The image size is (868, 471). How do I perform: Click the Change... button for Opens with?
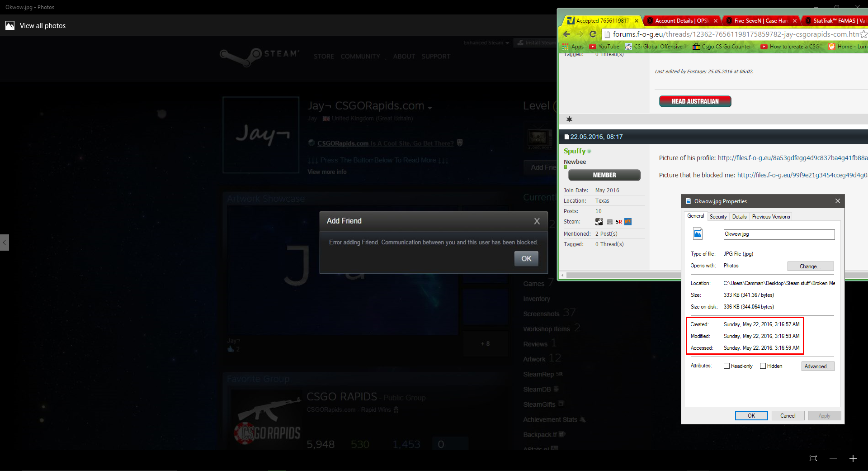click(x=810, y=266)
